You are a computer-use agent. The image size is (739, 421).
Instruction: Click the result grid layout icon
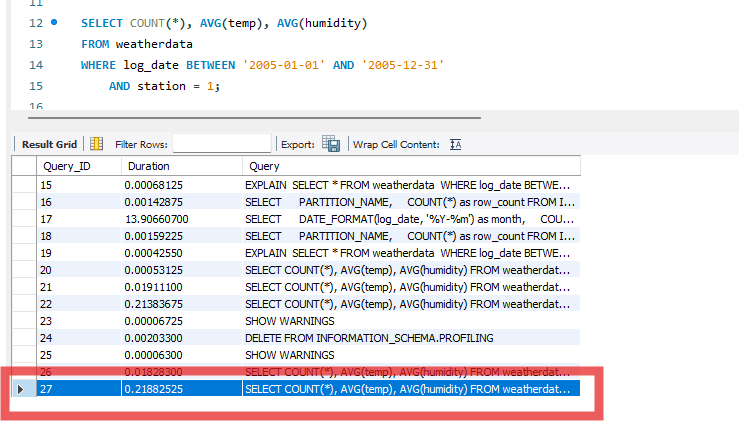pos(97,144)
